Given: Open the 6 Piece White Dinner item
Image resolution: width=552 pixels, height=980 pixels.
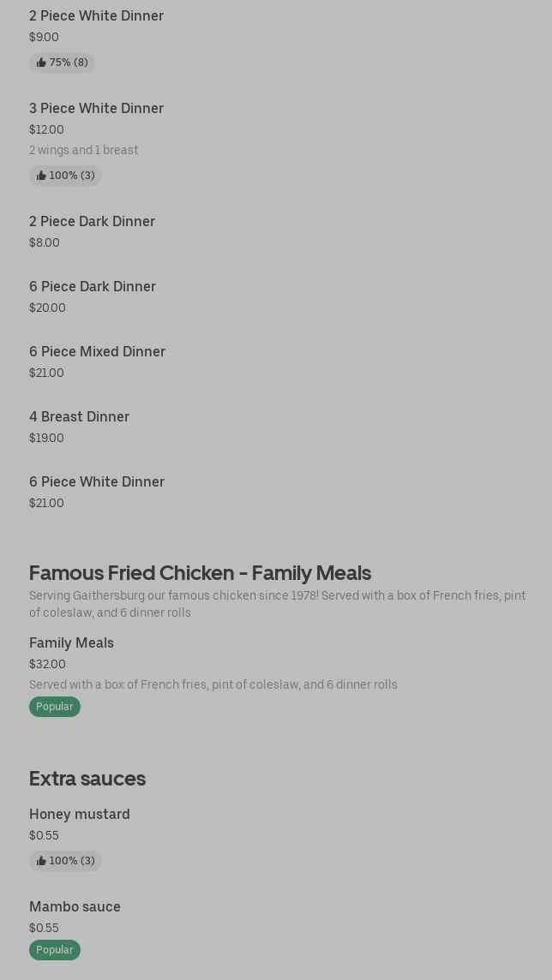Looking at the screenshot, I should 97,481.
